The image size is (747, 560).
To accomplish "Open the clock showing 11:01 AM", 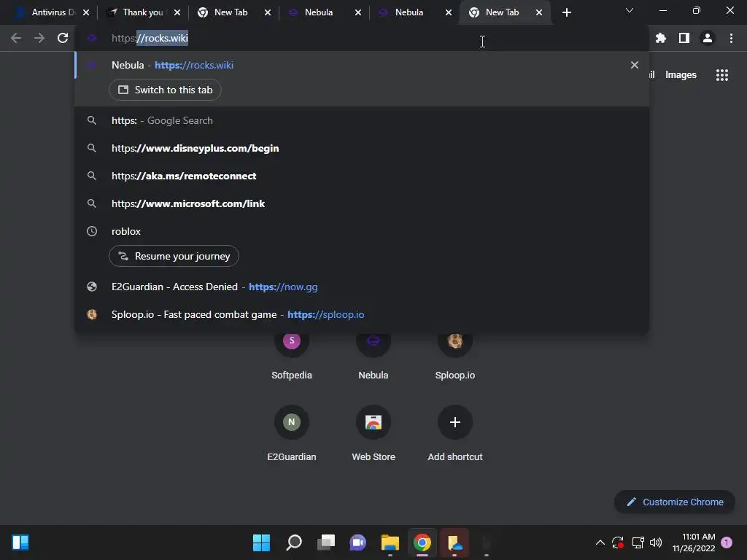I will pos(694,542).
